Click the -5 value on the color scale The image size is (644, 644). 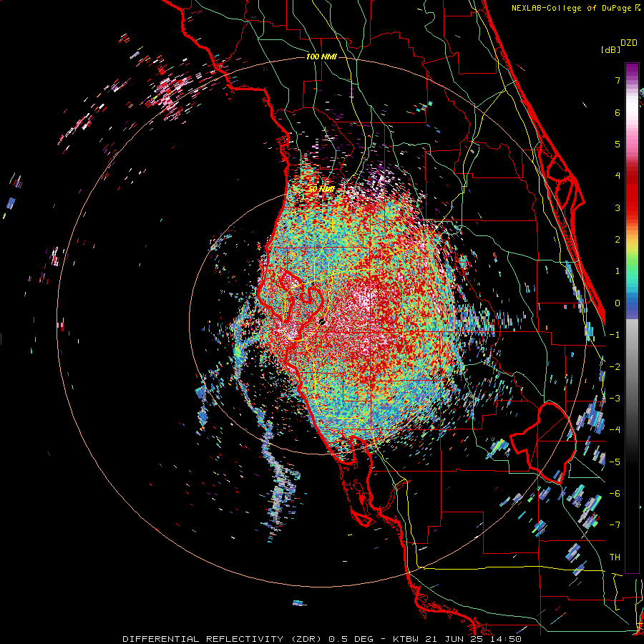(x=615, y=462)
